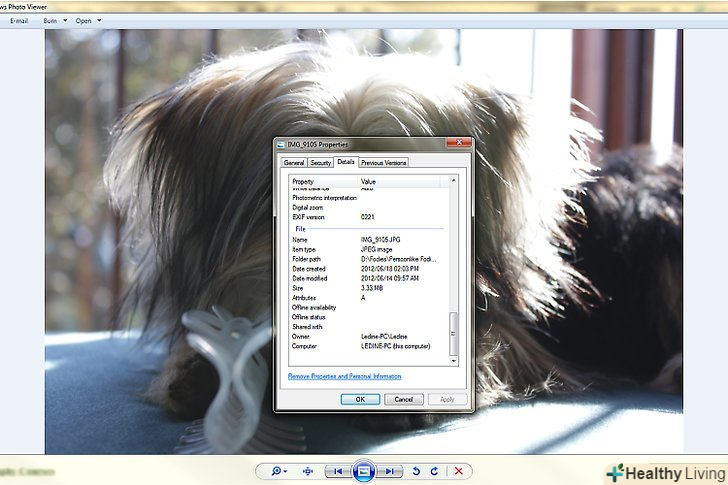728x485 pixels.
Task: Go to the previous photo
Action: (339, 471)
